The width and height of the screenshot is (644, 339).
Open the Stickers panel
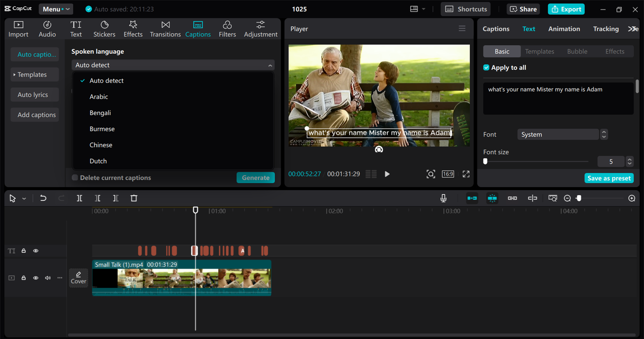104,29
